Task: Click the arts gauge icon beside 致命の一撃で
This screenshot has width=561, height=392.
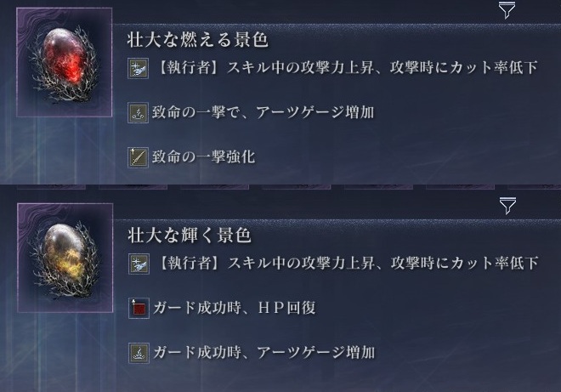Action: click(x=139, y=112)
